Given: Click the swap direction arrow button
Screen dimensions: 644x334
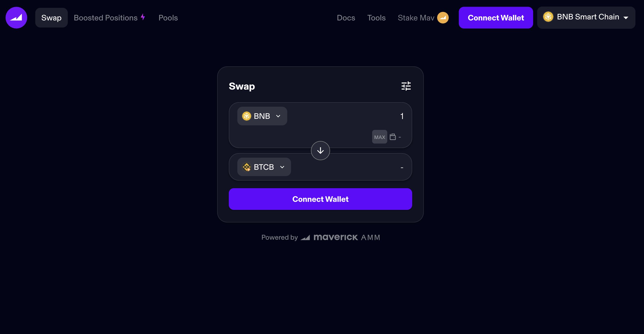Looking at the screenshot, I should pos(320,151).
